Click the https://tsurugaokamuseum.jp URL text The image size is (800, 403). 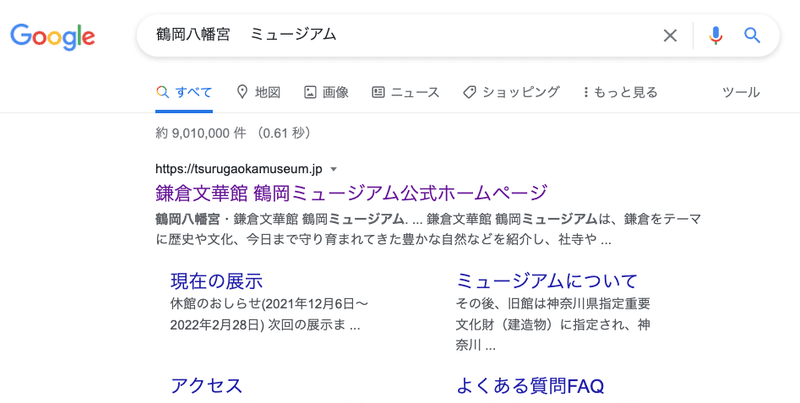click(239, 169)
